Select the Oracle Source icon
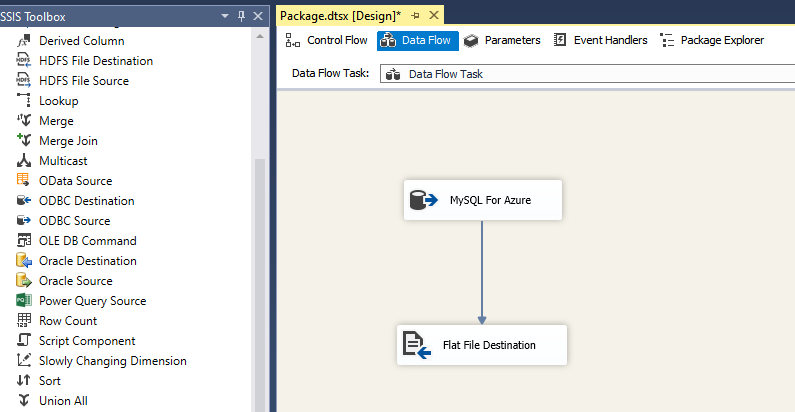 point(24,281)
